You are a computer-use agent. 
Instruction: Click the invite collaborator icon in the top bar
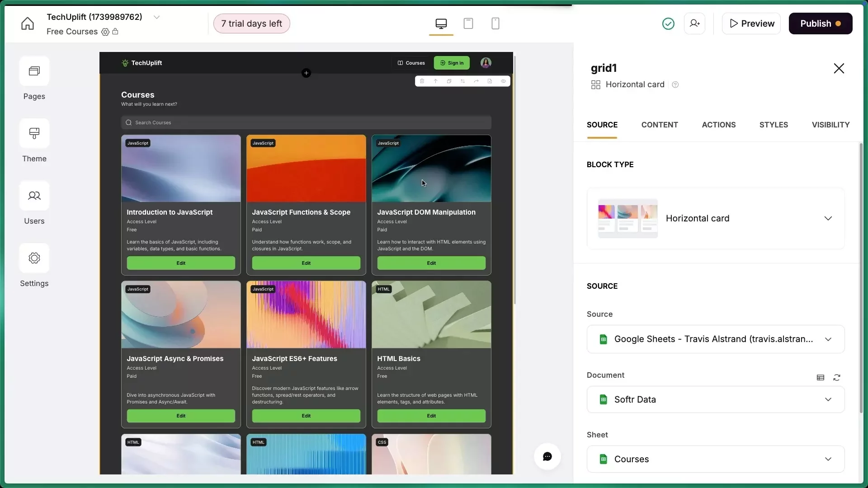click(694, 23)
